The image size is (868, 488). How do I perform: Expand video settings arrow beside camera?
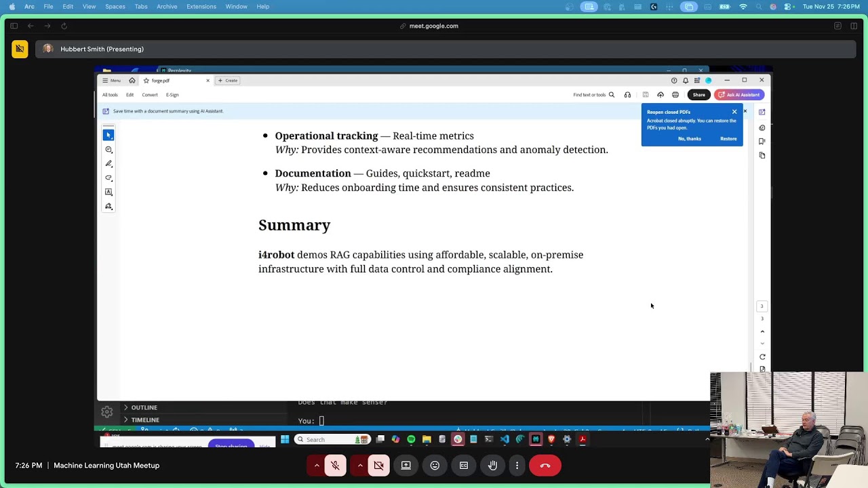tap(360, 466)
